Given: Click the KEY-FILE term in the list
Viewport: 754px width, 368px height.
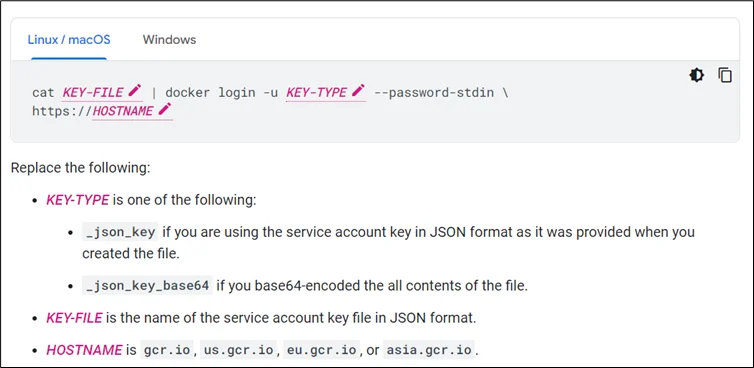Looking at the screenshot, I should tap(74, 318).
